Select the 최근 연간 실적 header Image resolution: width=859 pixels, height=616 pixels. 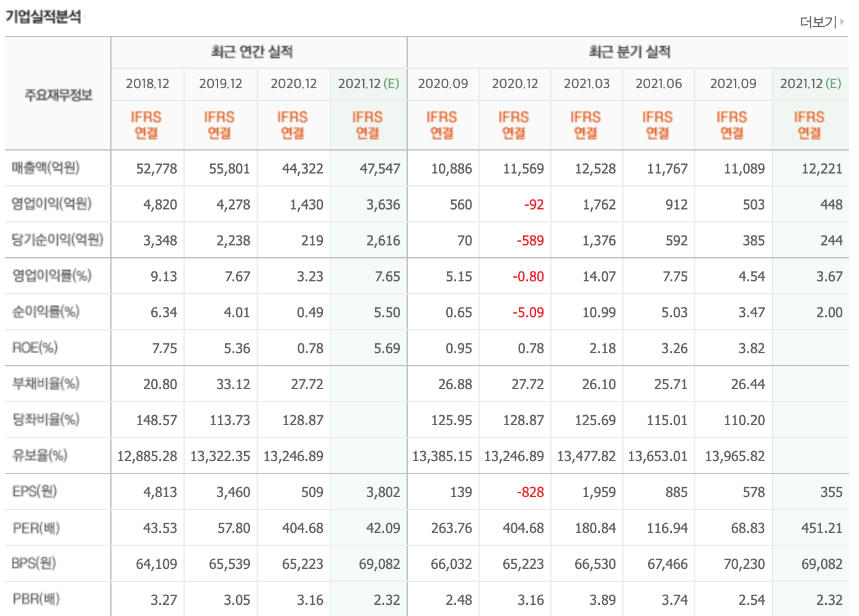point(252,52)
